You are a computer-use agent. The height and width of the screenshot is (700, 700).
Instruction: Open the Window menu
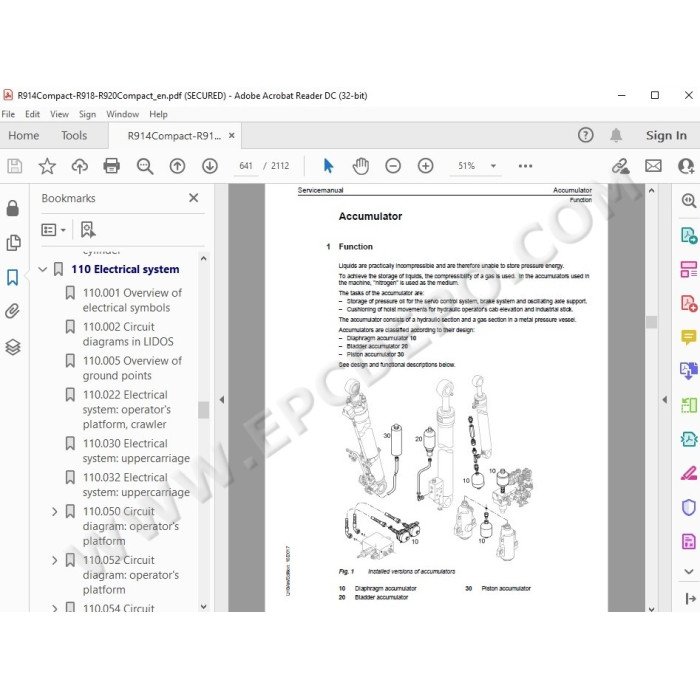[x=122, y=114]
